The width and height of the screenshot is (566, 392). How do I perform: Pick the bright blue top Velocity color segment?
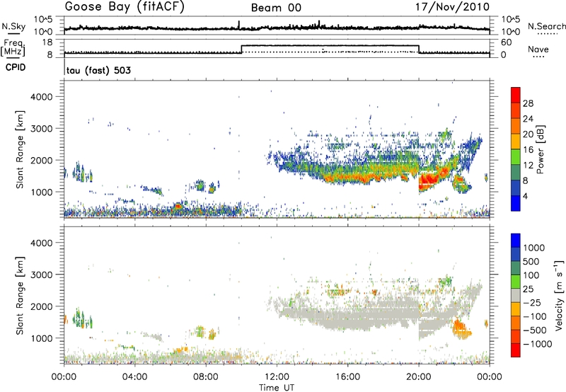516,241
